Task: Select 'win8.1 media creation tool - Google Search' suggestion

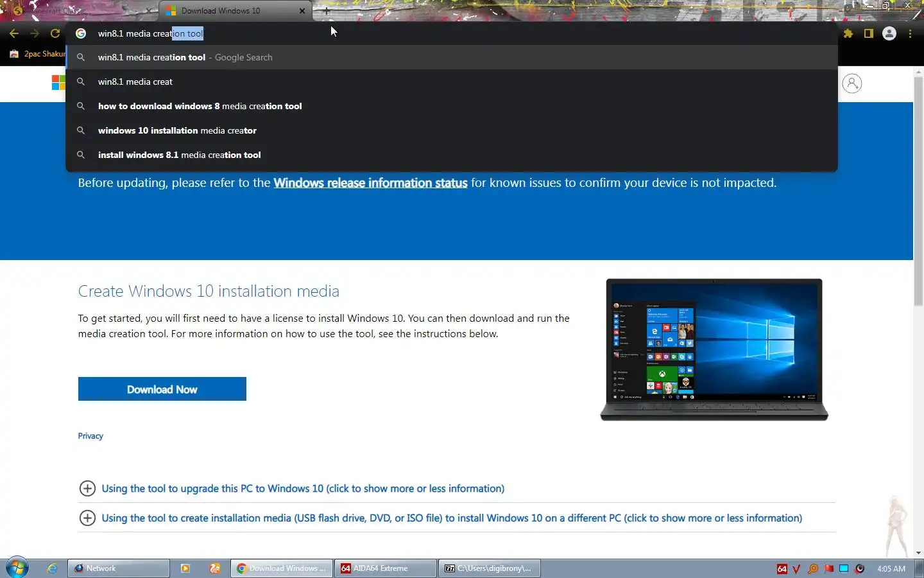Action: (452, 57)
